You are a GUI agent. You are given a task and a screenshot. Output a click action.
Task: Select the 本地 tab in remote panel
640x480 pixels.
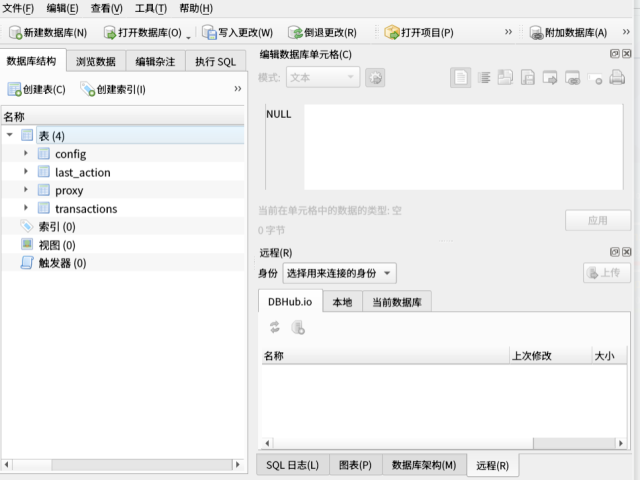pos(342,302)
